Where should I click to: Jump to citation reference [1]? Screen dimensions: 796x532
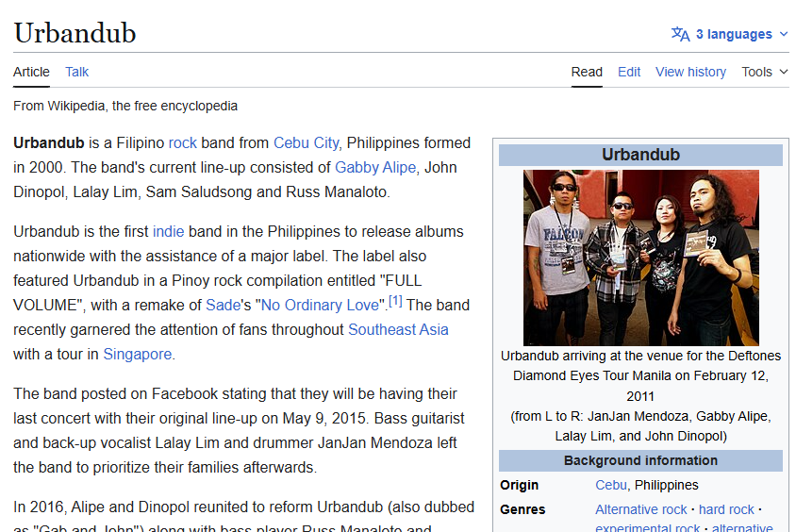(395, 301)
